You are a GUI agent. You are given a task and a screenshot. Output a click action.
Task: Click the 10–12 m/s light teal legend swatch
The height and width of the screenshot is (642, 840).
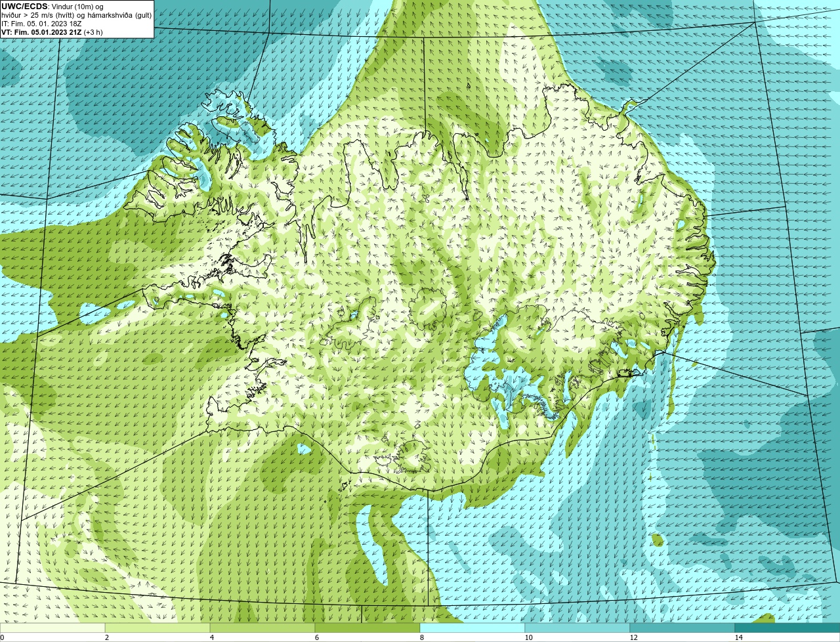(577, 628)
